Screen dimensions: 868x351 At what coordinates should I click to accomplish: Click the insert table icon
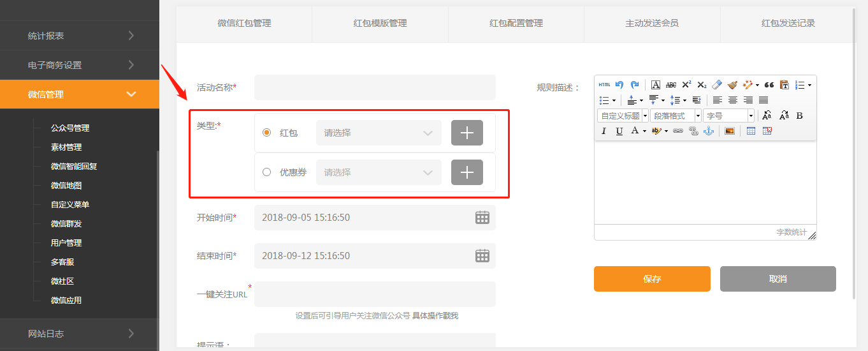point(751,131)
